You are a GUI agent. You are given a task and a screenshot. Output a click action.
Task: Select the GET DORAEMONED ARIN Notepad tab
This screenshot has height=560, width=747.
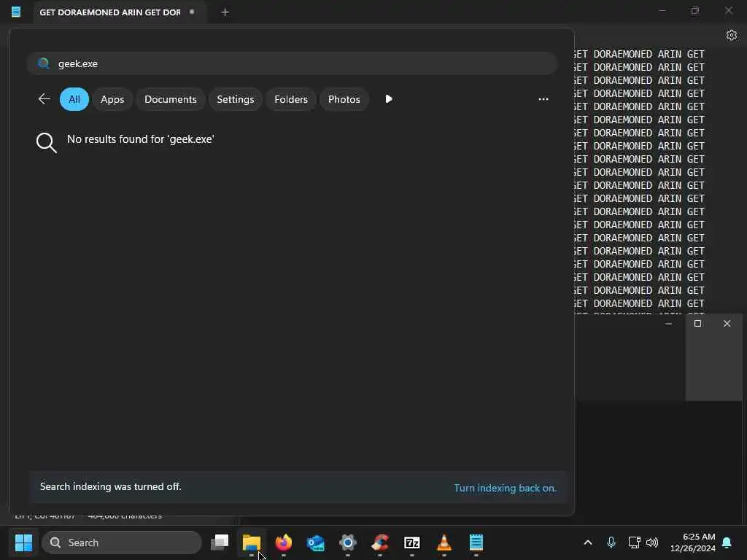(119, 12)
